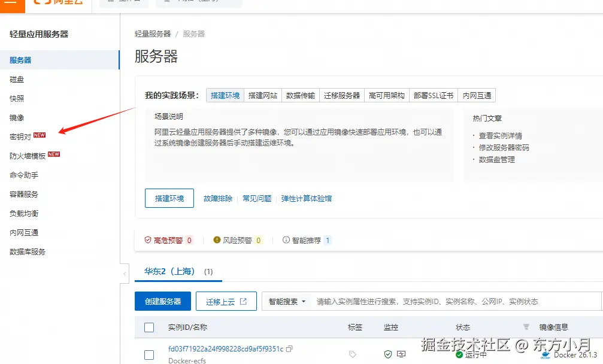Screen dimensions: 603x364
Task: Select all instances with the header checkbox
Action: (x=149, y=327)
